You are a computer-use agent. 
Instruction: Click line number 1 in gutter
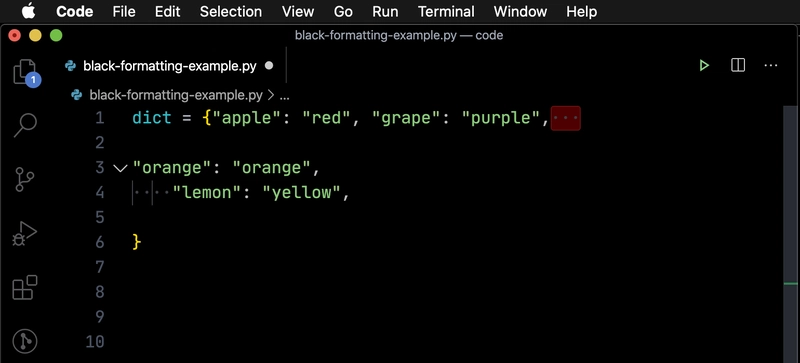pyautogui.click(x=99, y=118)
